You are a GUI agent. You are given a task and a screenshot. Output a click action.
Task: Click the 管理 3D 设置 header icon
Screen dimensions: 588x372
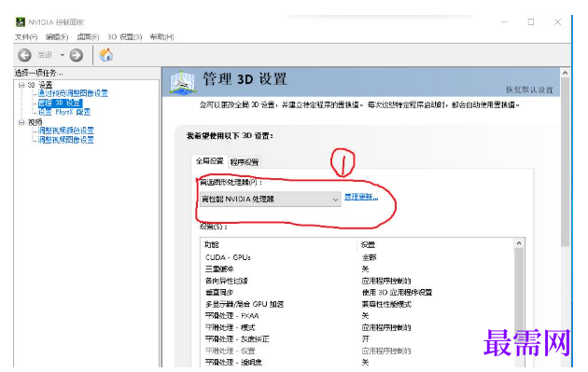183,82
